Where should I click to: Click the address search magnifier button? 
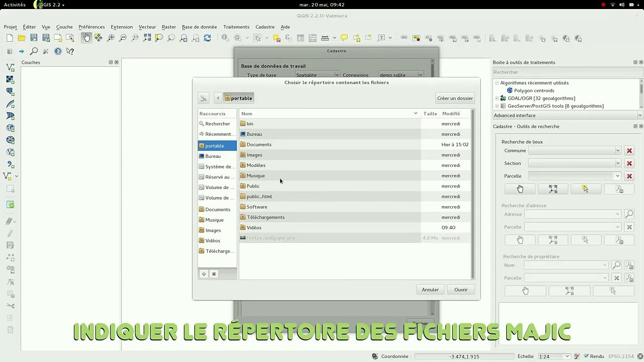coord(629,214)
